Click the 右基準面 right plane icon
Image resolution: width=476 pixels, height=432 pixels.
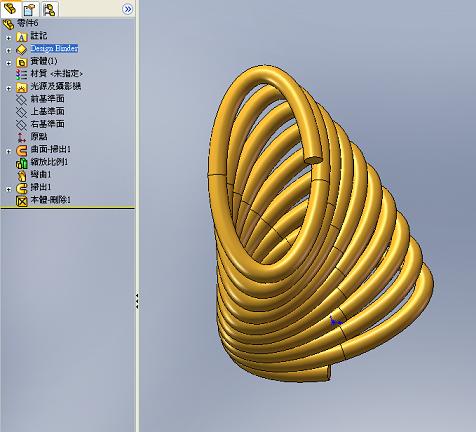22,125
